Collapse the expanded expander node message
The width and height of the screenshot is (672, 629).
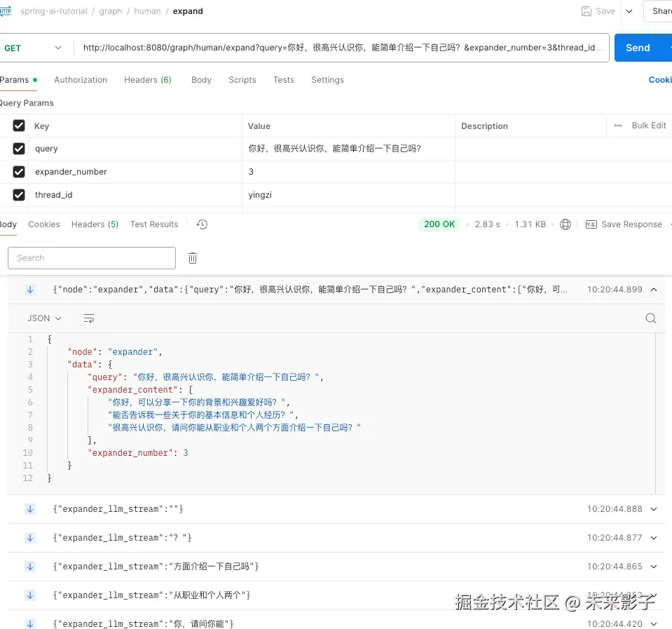click(x=654, y=290)
